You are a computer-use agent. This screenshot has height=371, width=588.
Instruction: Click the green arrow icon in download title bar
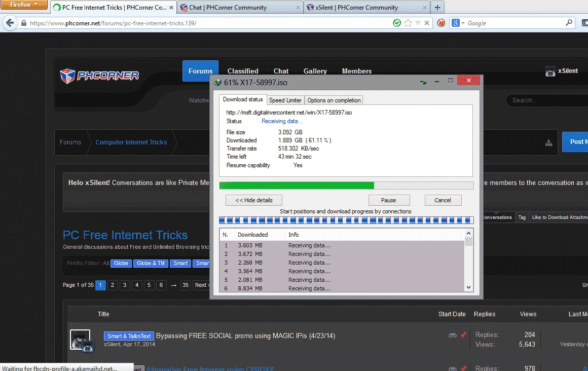click(423, 82)
